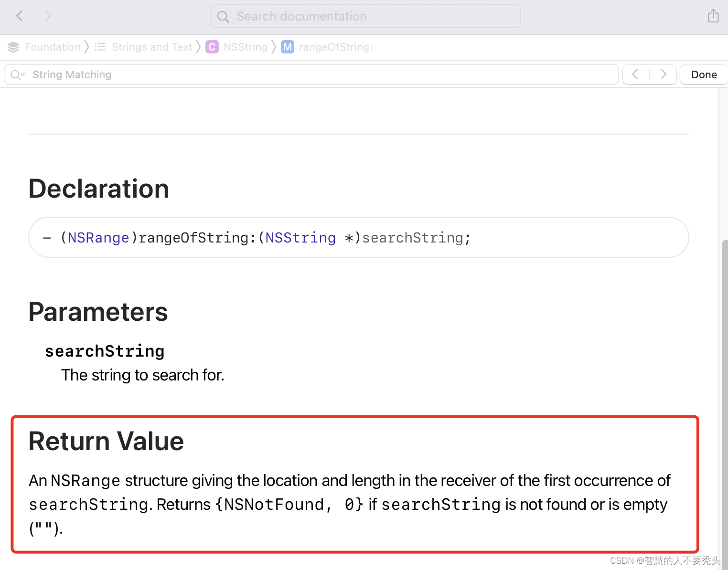Viewport: 728px width, 570px height.
Task: Open the Strings and Text breadcrumb
Action: [152, 47]
